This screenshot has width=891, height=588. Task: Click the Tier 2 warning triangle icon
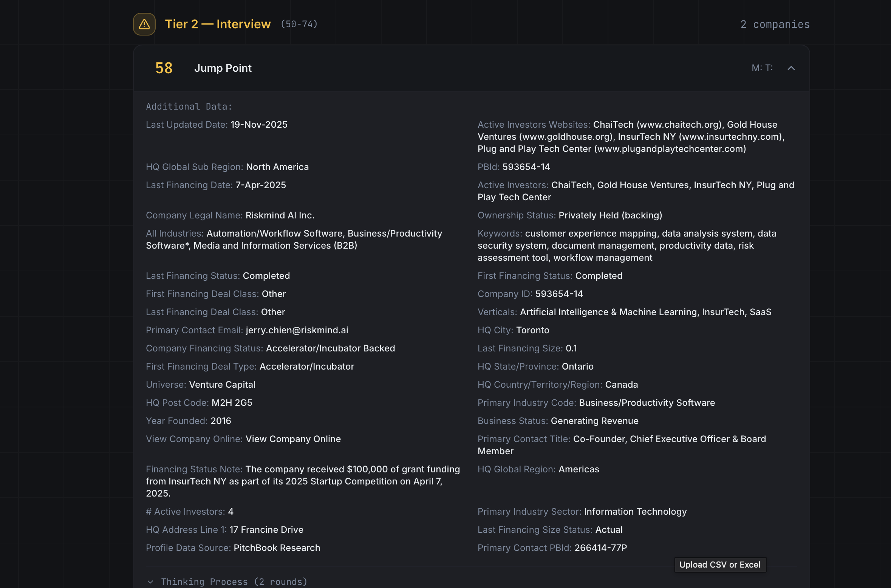pos(144,24)
